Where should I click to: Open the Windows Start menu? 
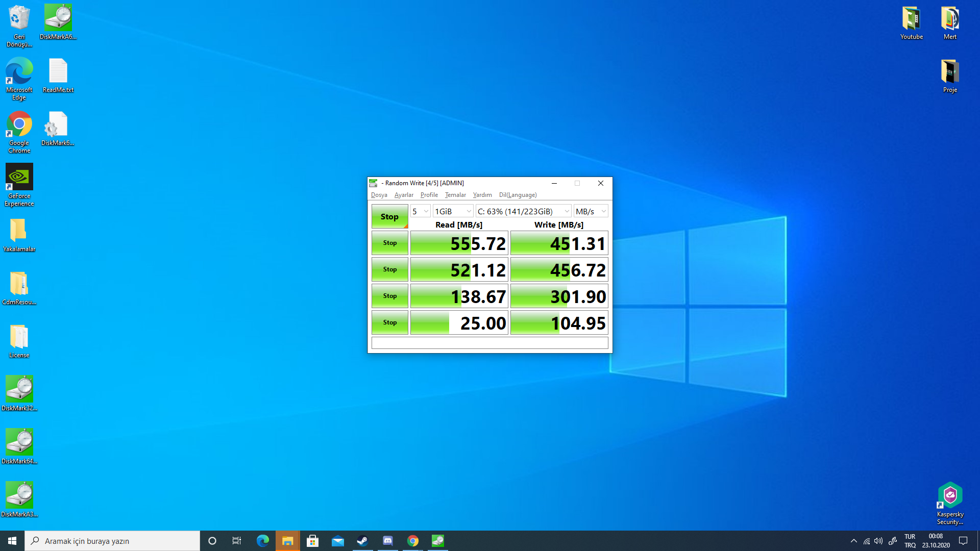pyautogui.click(x=12, y=541)
